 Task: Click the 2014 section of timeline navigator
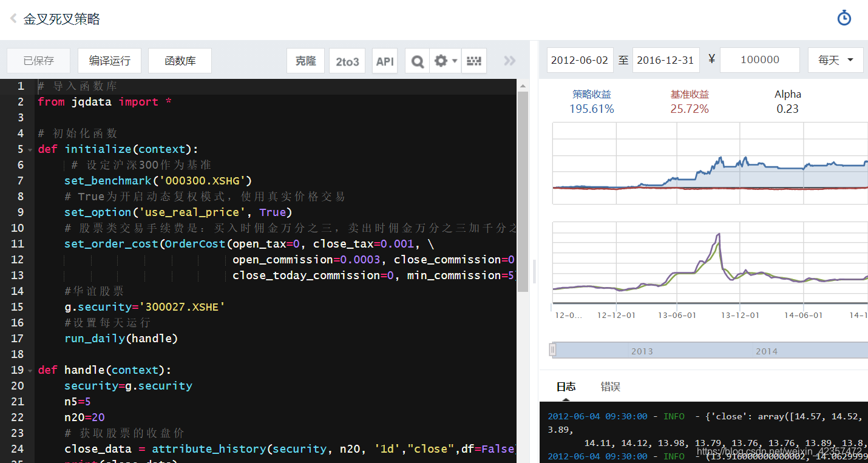point(767,351)
